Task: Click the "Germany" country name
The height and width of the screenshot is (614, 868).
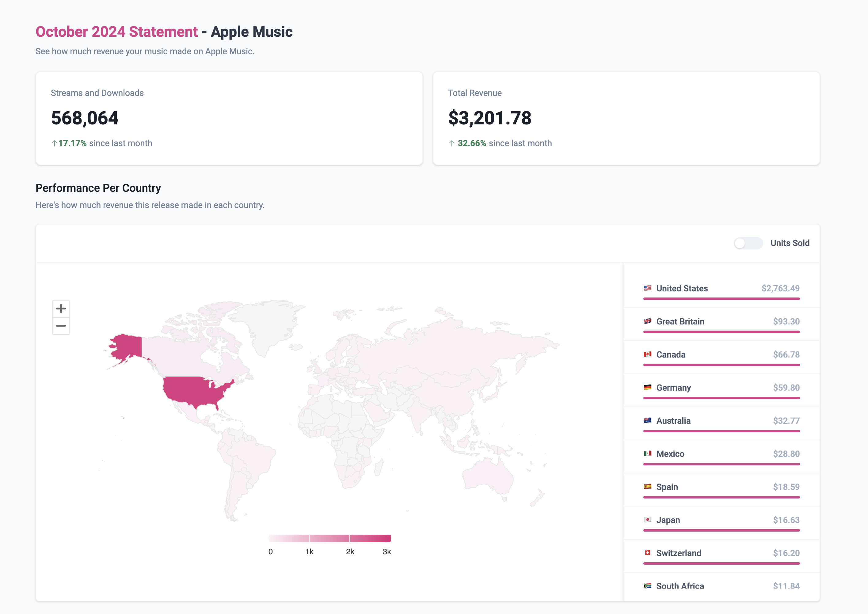Action: pyautogui.click(x=673, y=388)
